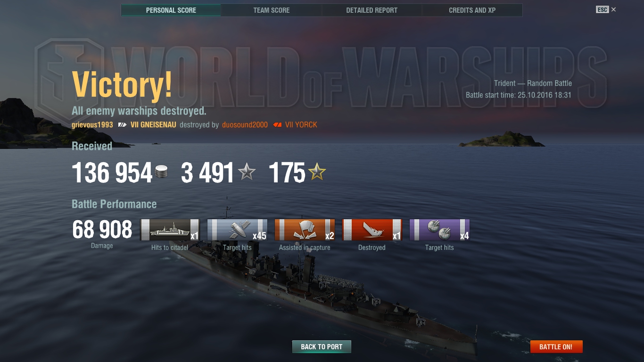644x362 pixels.
Task: Select the Personal Score tab
Action: tap(171, 10)
